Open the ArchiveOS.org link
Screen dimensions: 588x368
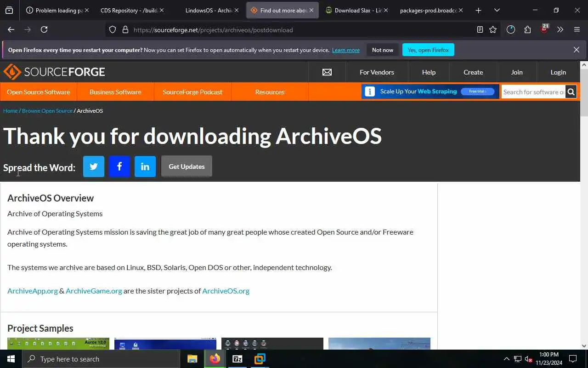(226, 291)
